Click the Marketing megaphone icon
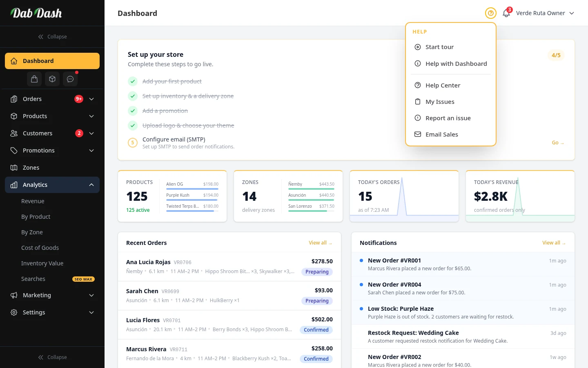This screenshot has height=368, width=588. coord(13,295)
